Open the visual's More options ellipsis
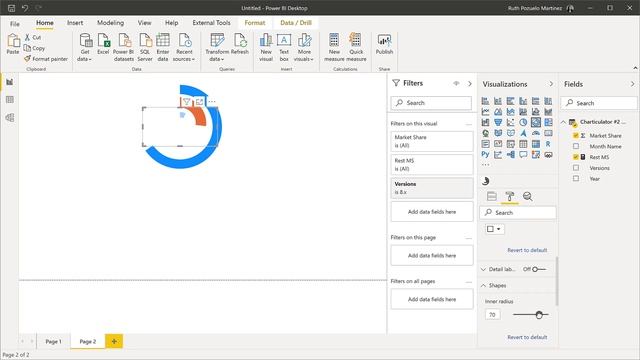 [212, 102]
